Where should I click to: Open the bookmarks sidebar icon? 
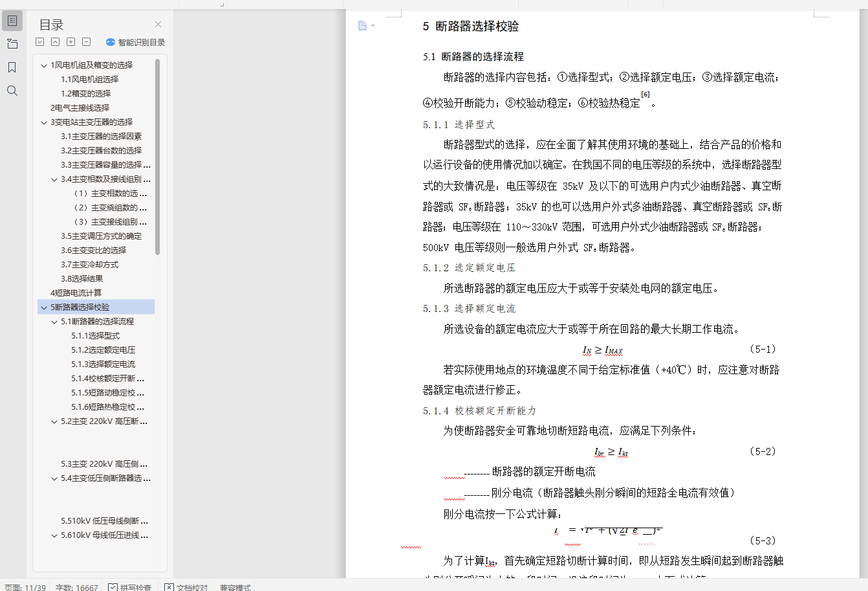[x=12, y=67]
